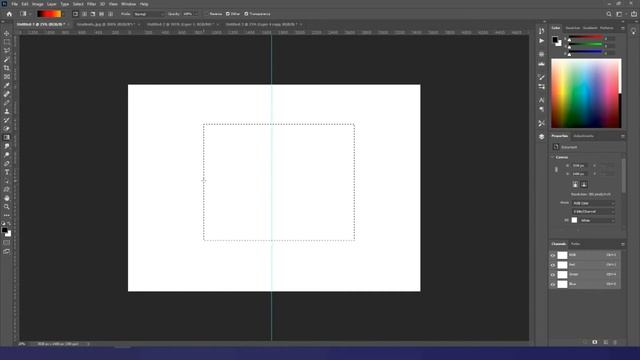Select the Horizontal Type tool

[x=7, y=172]
